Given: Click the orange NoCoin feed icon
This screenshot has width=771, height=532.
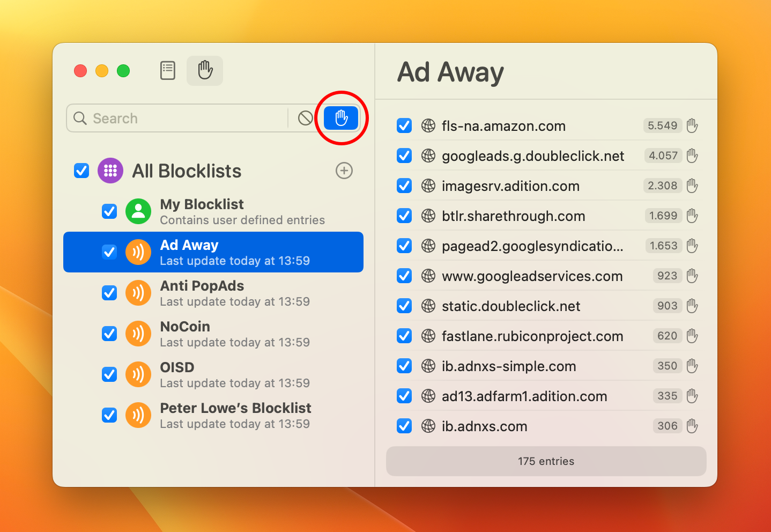Looking at the screenshot, I should pos(138,334).
